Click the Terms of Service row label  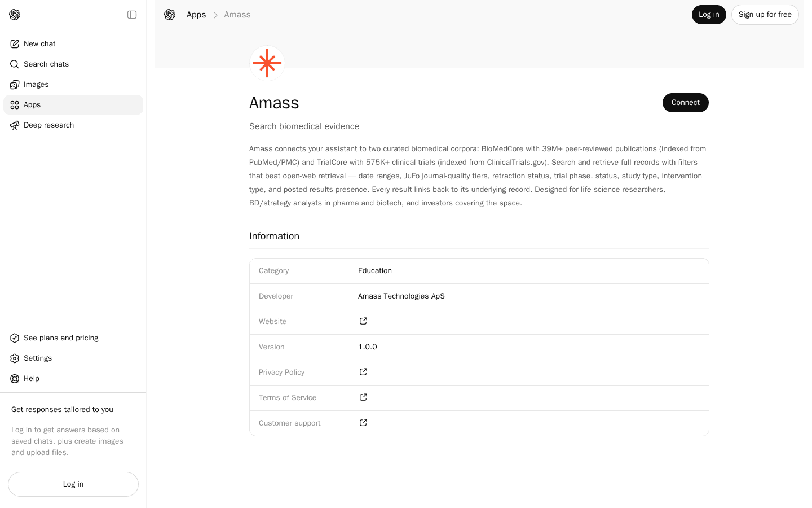tap(288, 398)
